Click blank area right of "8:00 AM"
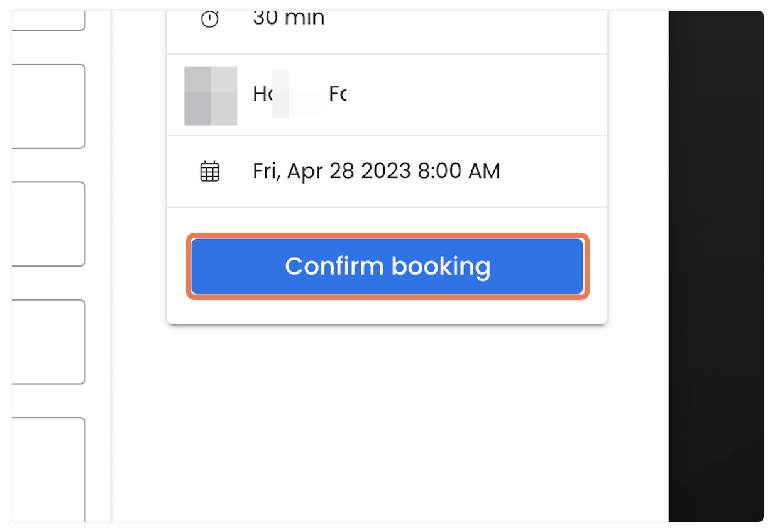This screenshot has height=532, width=777. (553, 171)
